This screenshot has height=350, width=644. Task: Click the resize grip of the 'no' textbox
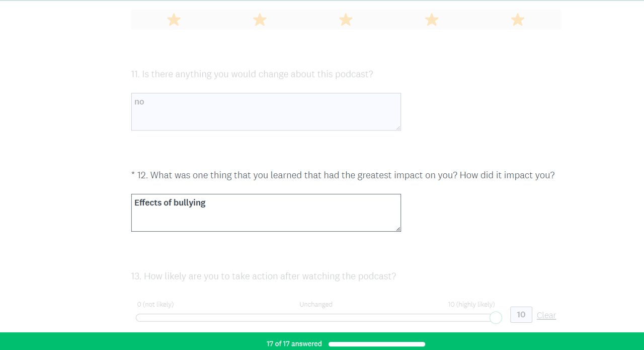click(398, 128)
